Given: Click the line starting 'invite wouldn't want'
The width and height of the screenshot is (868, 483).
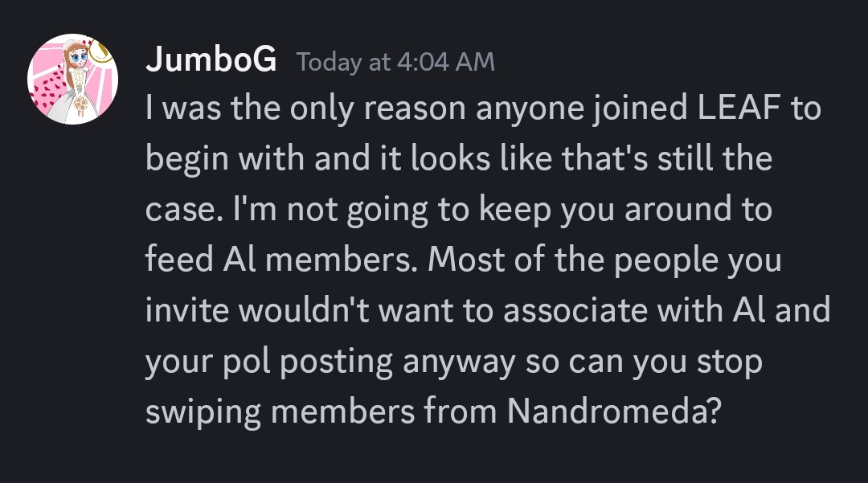Looking at the screenshot, I should pyautogui.click(x=488, y=310).
